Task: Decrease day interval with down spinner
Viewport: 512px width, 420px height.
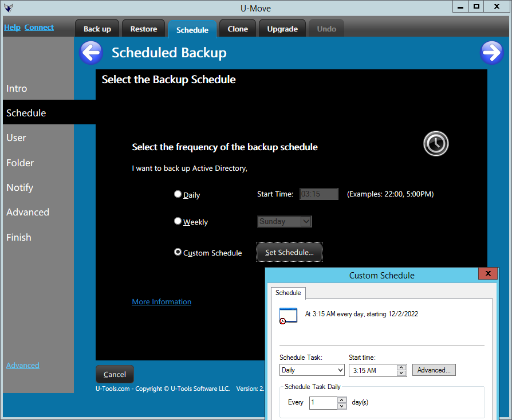Action: coord(342,406)
